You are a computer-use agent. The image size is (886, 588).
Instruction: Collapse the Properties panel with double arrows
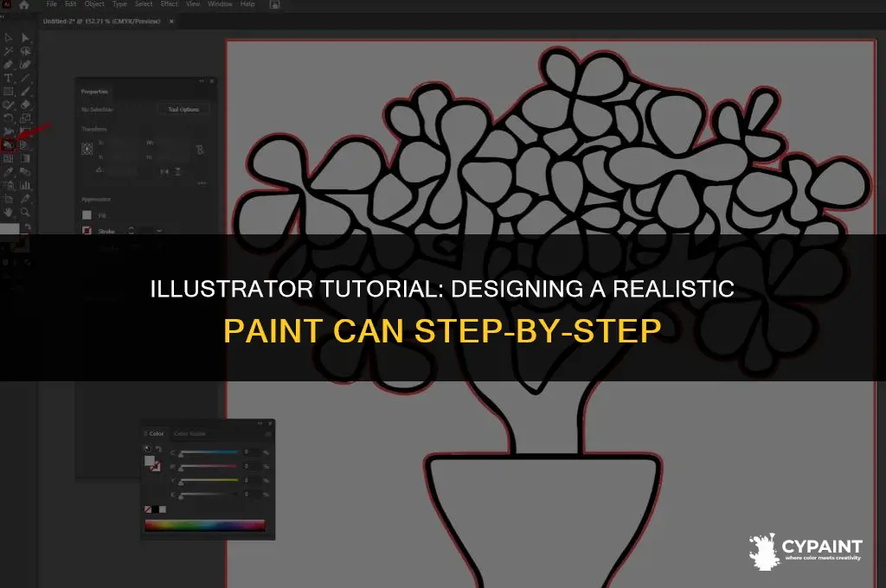click(x=202, y=81)
